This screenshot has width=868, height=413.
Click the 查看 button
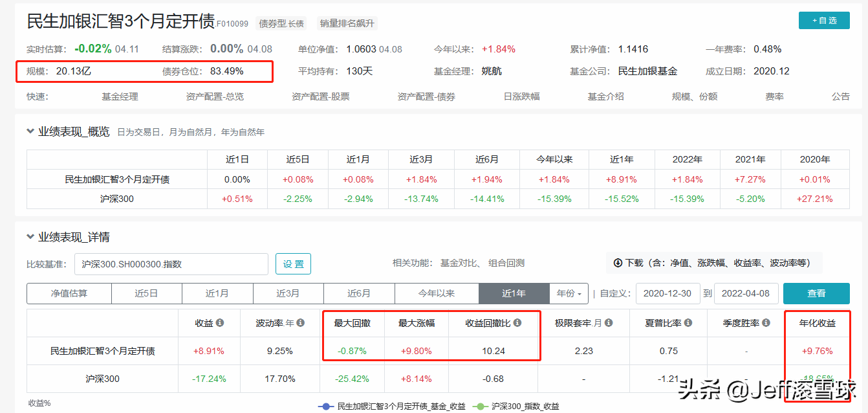[x=816, y=293]
